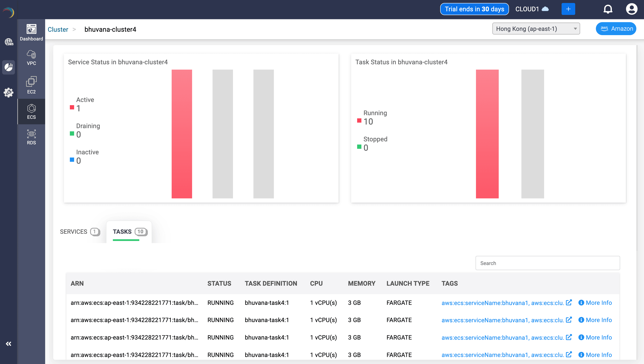Open the Dashboard sidebar icon

(31, 32)
